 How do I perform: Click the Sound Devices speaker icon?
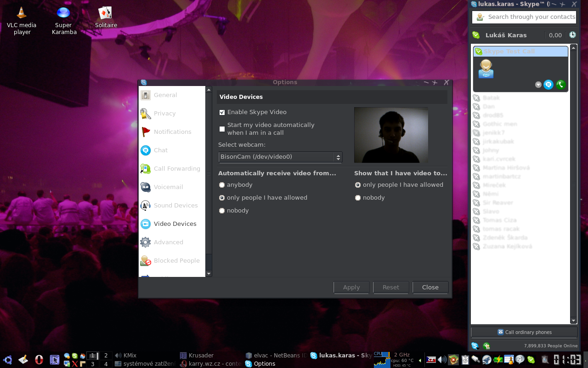click(146, 206)
